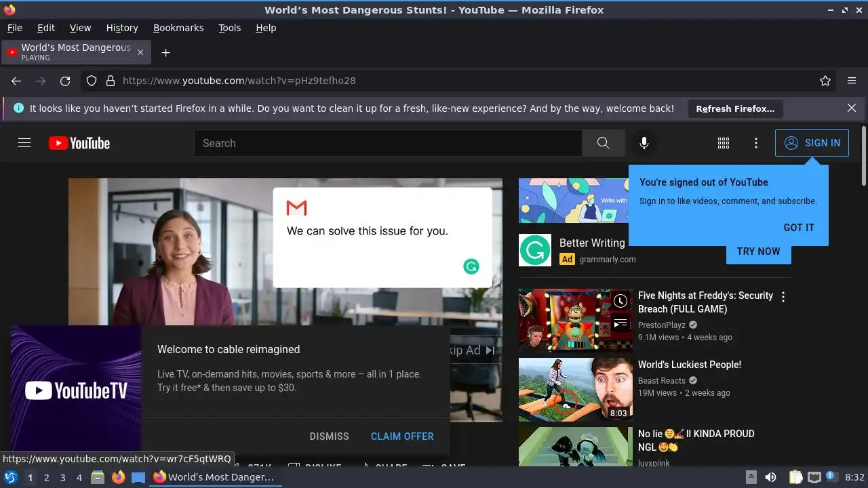868x488 pixels.
Task: Dismiss sign-out notice with GOT IT
Action: point(799,228)
